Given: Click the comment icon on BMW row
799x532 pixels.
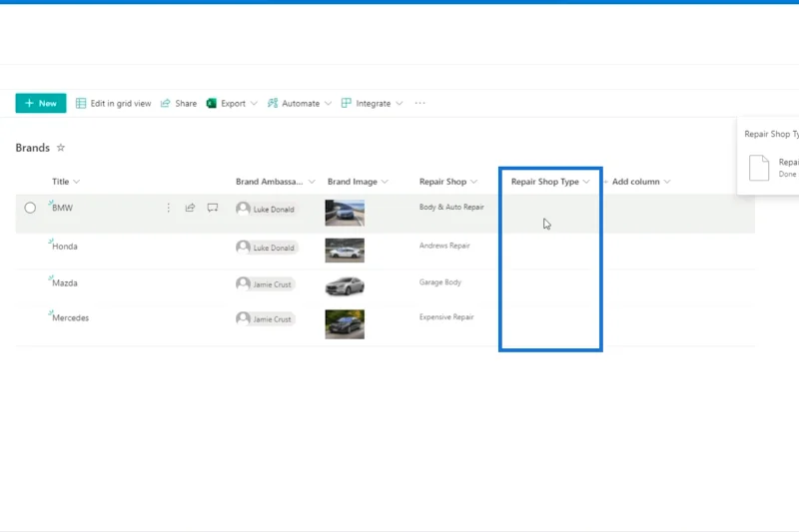Looking at the screenshot, I should pyautogui.click(x=213, y=208).
